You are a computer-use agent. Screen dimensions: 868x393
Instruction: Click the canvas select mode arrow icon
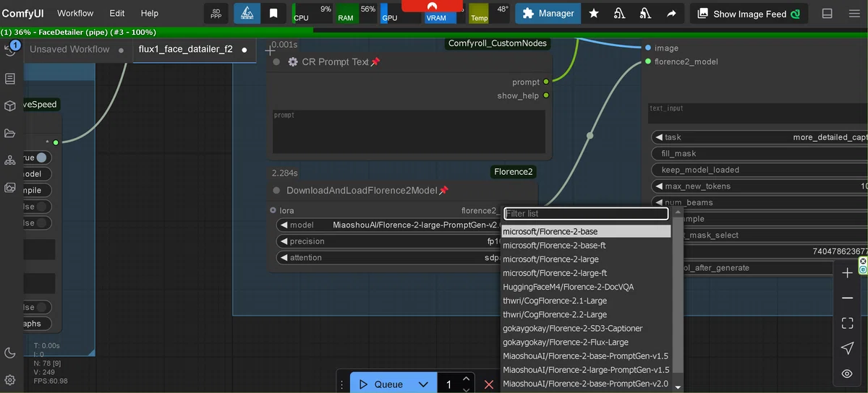[848, 348]
